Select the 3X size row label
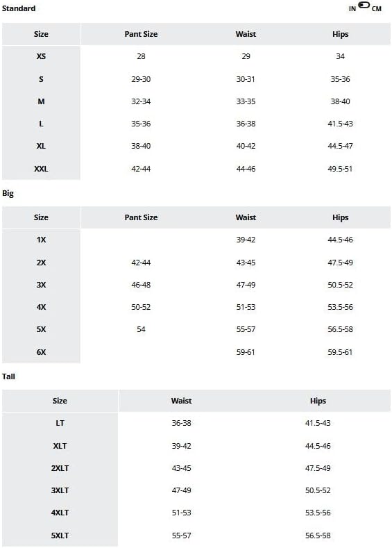Viewport: 392px width, 548px height. (x=41, y=285)
